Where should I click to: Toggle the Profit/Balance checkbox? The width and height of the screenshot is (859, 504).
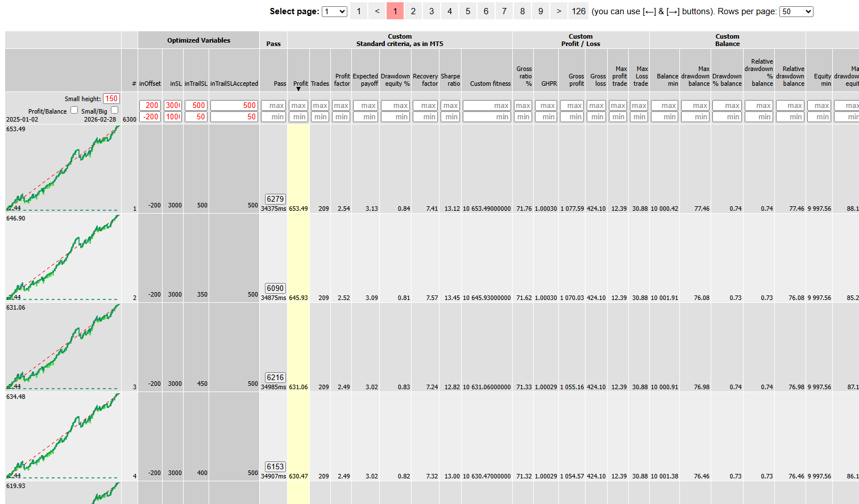click(x=74, y=110)
